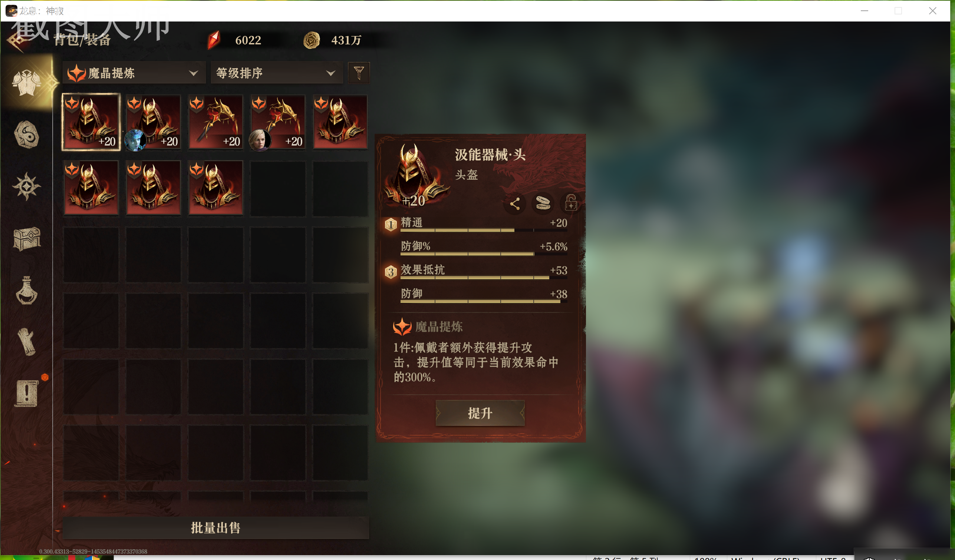Toggle the lock icon on the helmet item
The height and width of the screenshot is (560, 955).
click(x=571, y=203)
